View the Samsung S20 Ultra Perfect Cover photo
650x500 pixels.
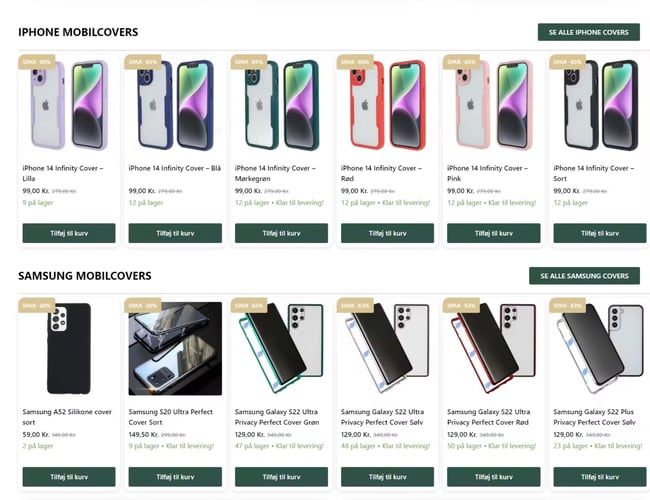[175, 349]
